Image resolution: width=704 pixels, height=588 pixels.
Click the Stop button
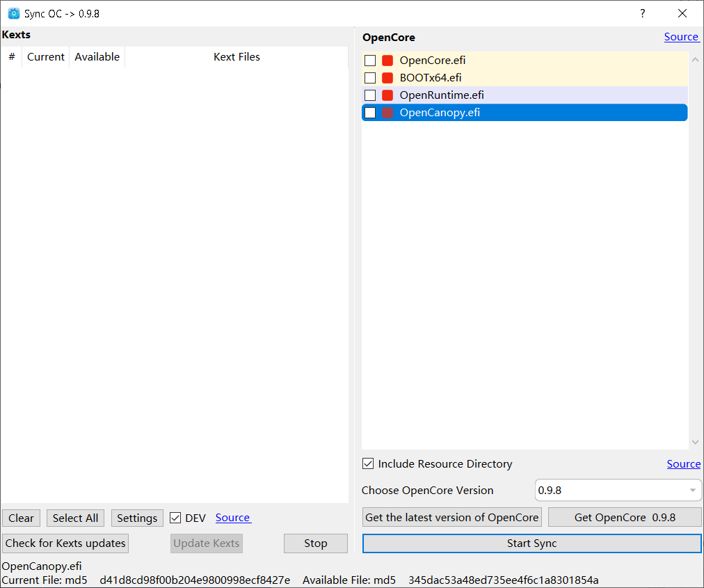click(x=316, y=543)
